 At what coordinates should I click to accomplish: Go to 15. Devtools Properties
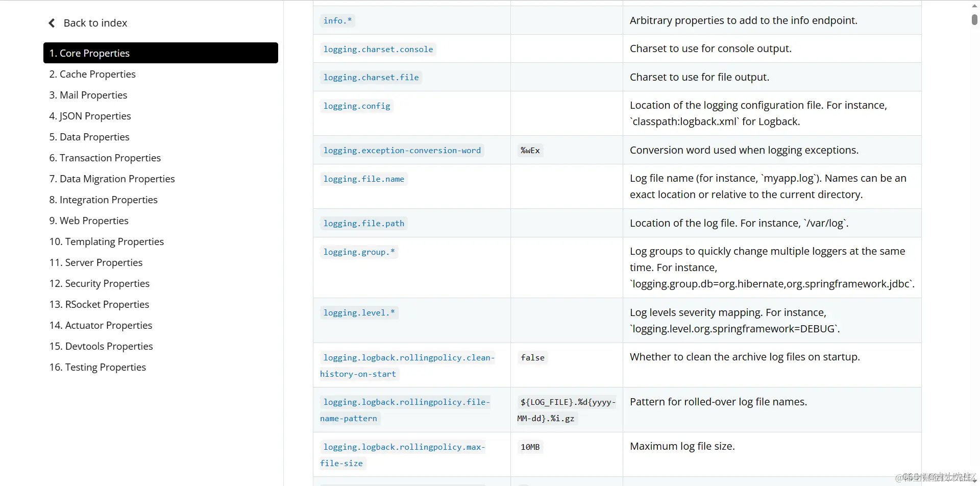point(101,346)
